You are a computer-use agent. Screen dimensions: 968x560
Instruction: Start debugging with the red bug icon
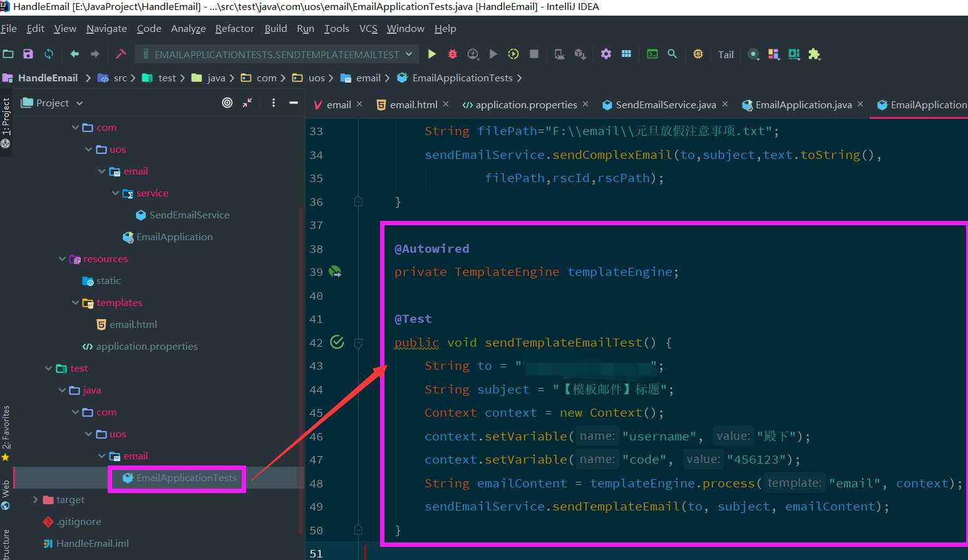click(x=453, y=54)
